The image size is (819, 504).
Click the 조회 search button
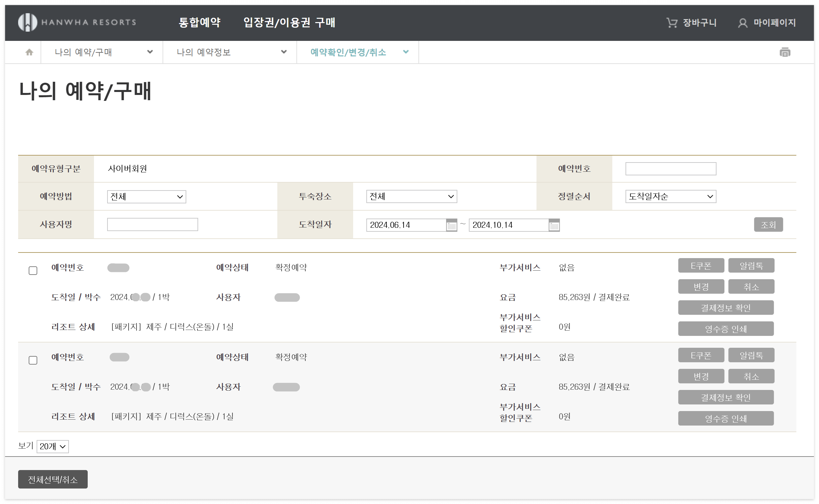point(768,225)
